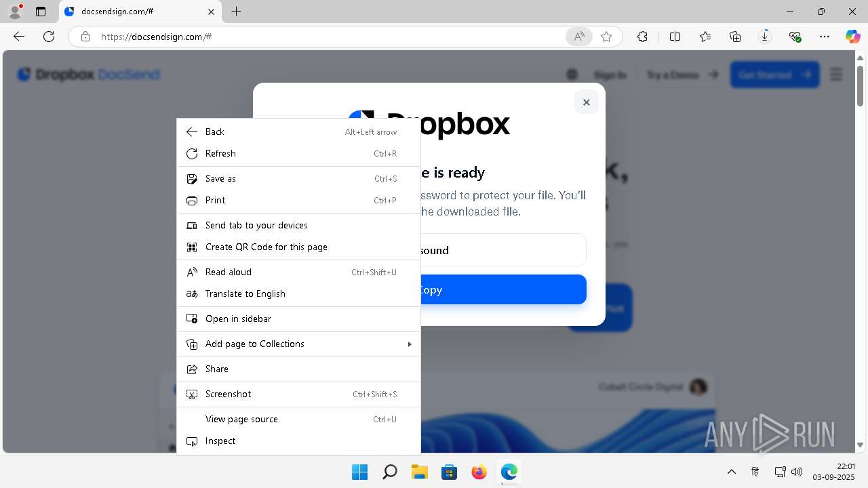Select Send tab to your devices
The width and height of the screenshot is (868, 488).
coord(298,225)
